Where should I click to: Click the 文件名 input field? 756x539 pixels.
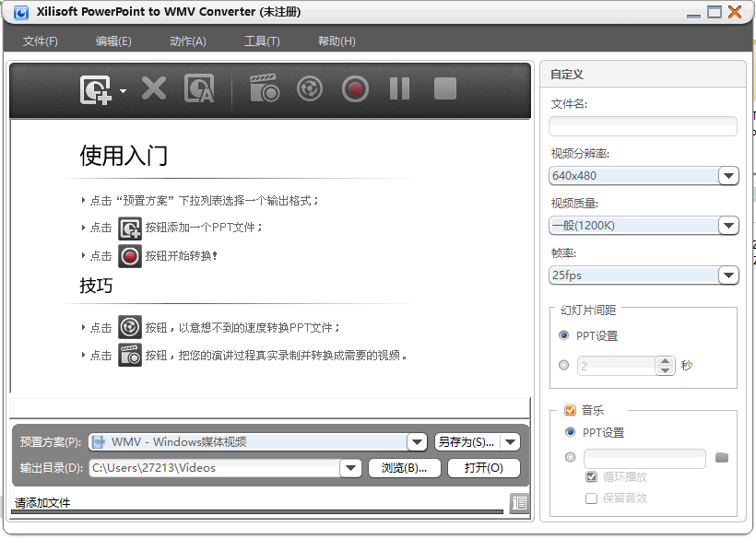(x=643, y=126)
